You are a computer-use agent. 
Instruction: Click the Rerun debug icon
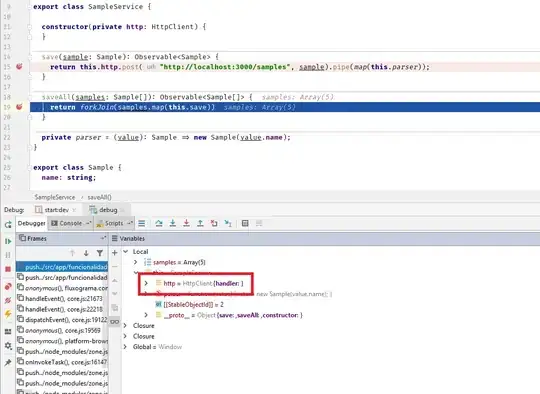point(8,225)
